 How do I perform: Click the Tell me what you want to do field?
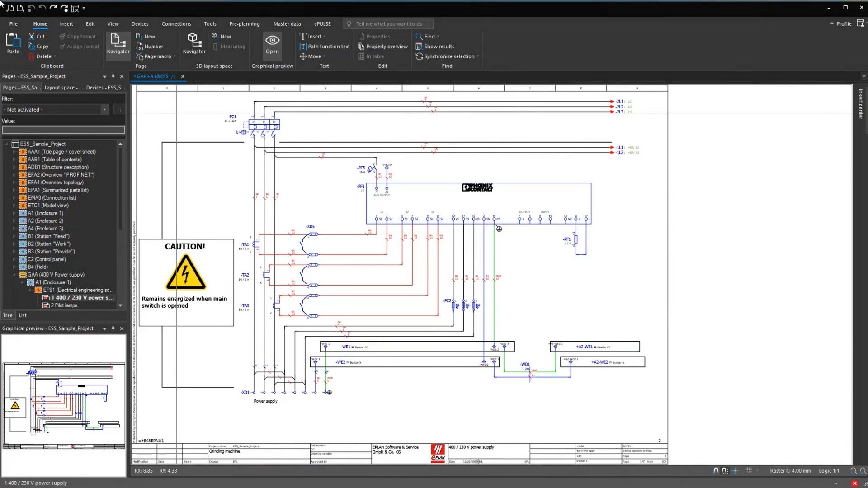[388, 23]
